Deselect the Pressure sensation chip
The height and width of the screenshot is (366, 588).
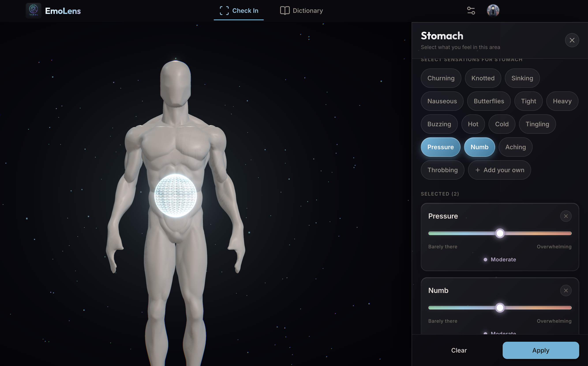[440, 147]
